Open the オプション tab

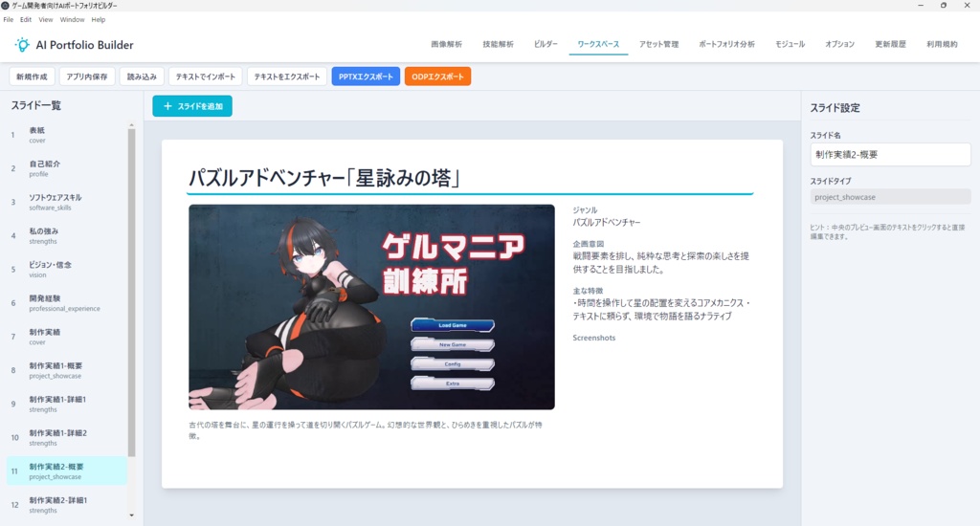839,44
